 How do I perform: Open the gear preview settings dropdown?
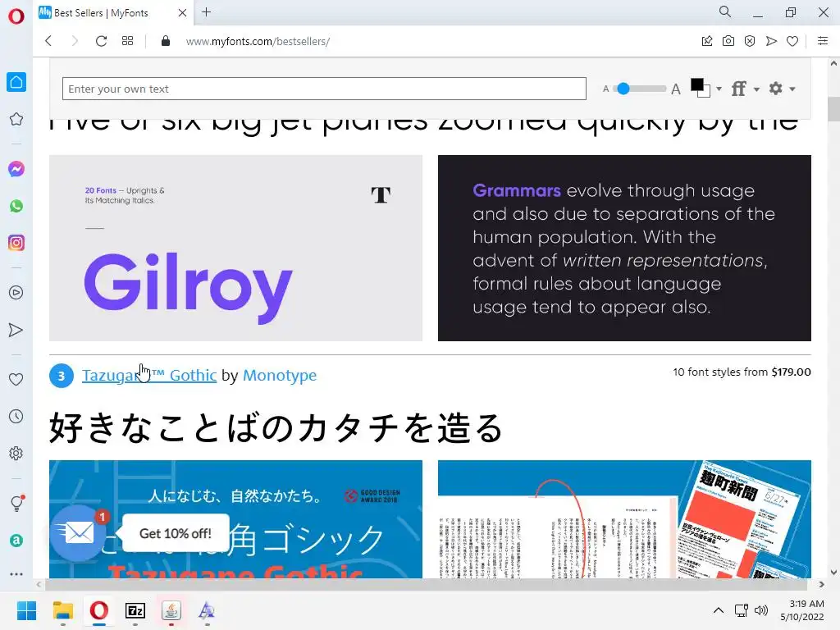point(782,89)
